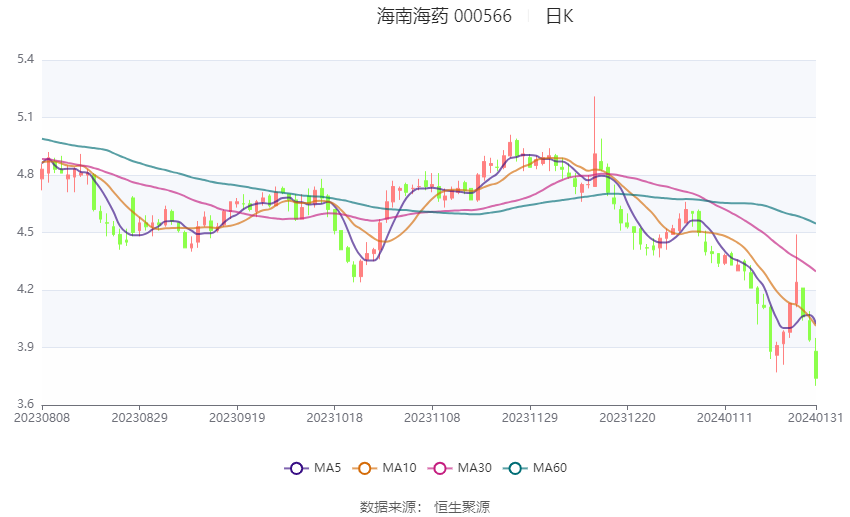This screenshot has width=850, height=517.
Task: Toggle the MA10 legend entry
Action: [x=384, y=468]
